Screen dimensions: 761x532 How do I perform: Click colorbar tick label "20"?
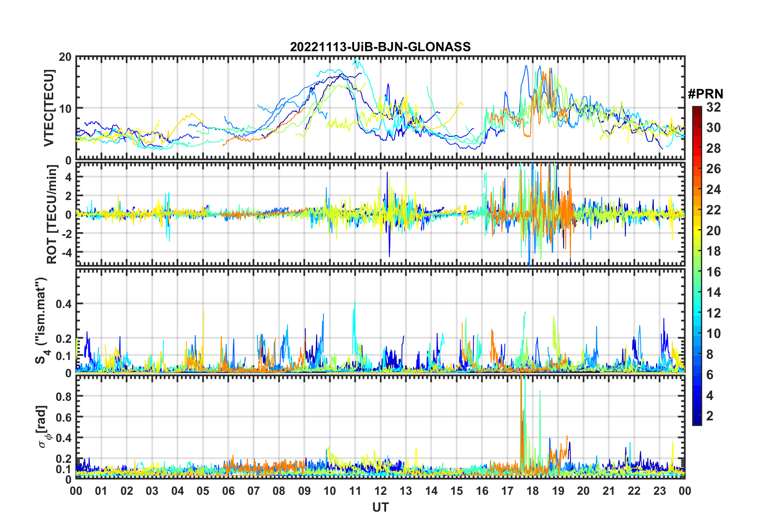[713, 230]
